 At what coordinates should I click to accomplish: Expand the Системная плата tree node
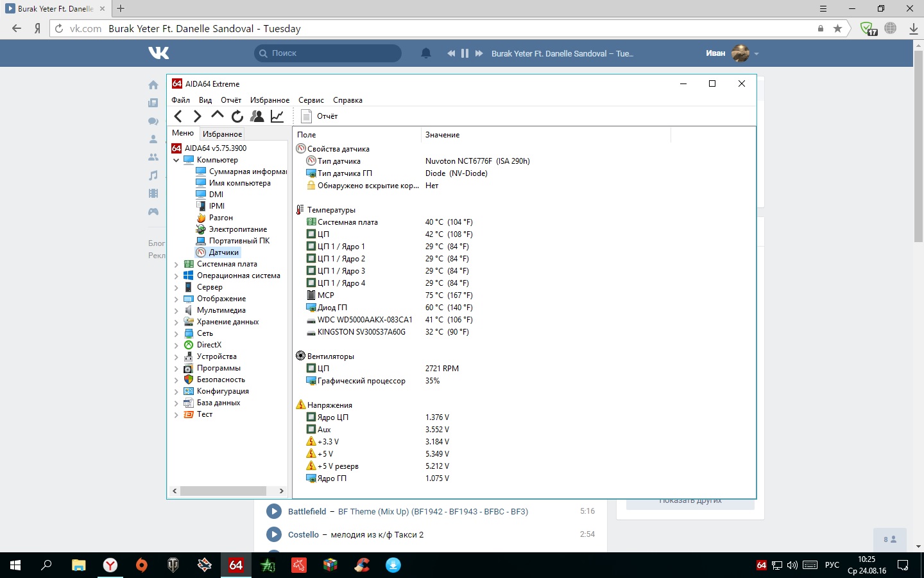pos(176,264)
